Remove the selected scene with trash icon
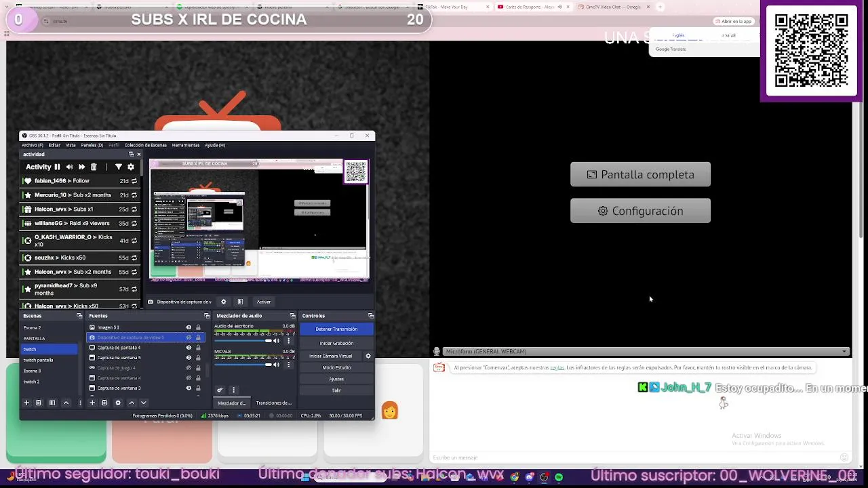The width and height of the screenshot is (868, 488). tap(39, 403)
